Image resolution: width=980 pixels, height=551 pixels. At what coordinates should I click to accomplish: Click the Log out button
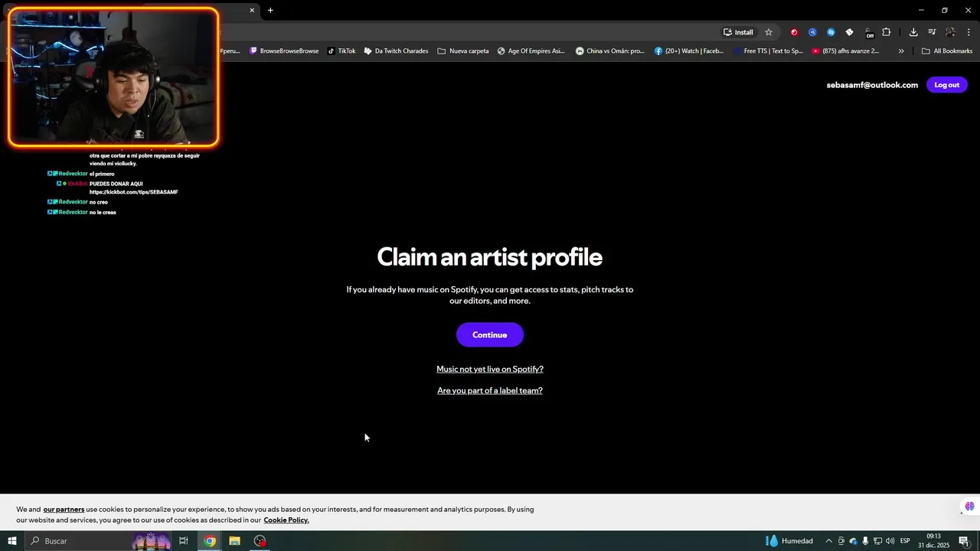[x=946, y=85]
